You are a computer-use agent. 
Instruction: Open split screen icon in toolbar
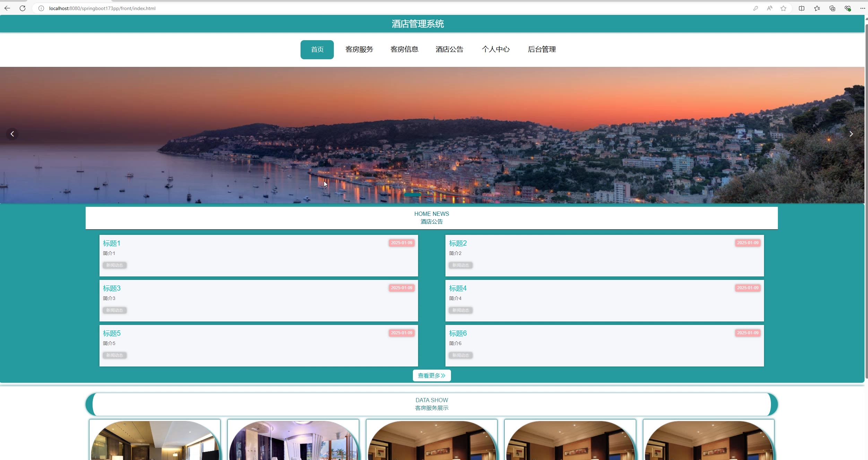[x=801, y=8]
